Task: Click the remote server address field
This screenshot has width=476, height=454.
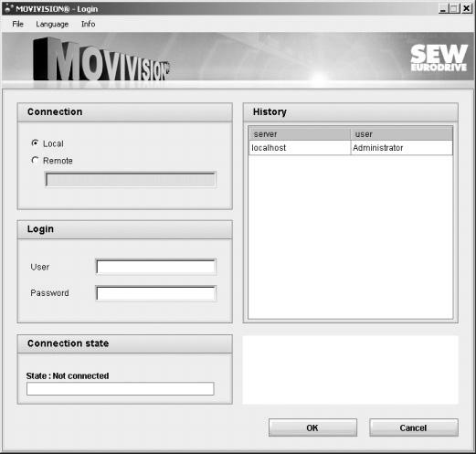Action: (131, 179)
